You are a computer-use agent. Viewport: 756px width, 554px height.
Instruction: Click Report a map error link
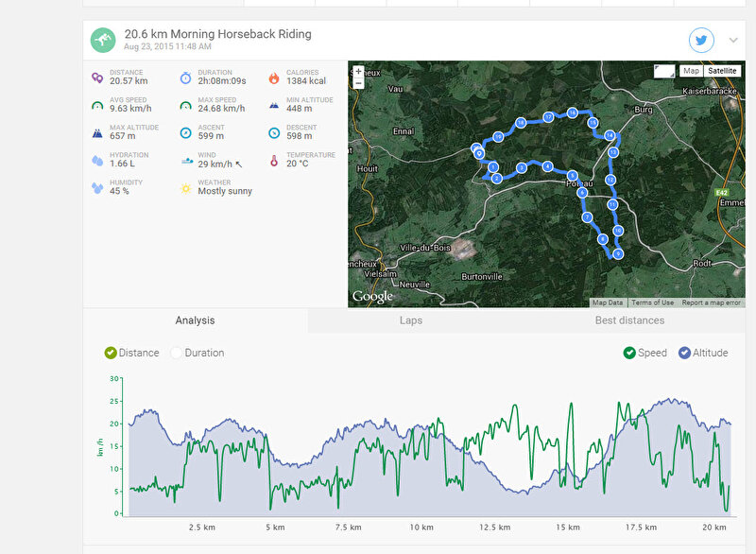711,303
